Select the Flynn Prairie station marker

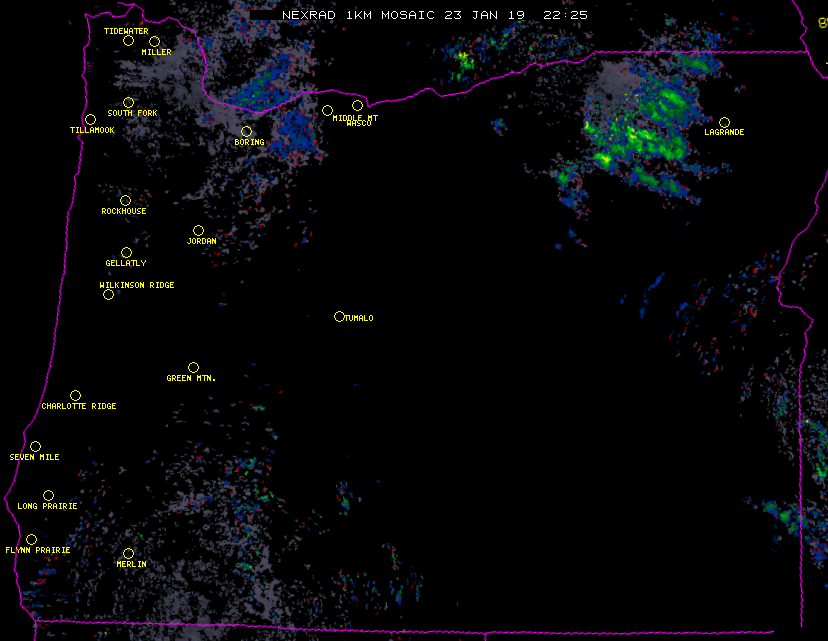coord(31,540)
